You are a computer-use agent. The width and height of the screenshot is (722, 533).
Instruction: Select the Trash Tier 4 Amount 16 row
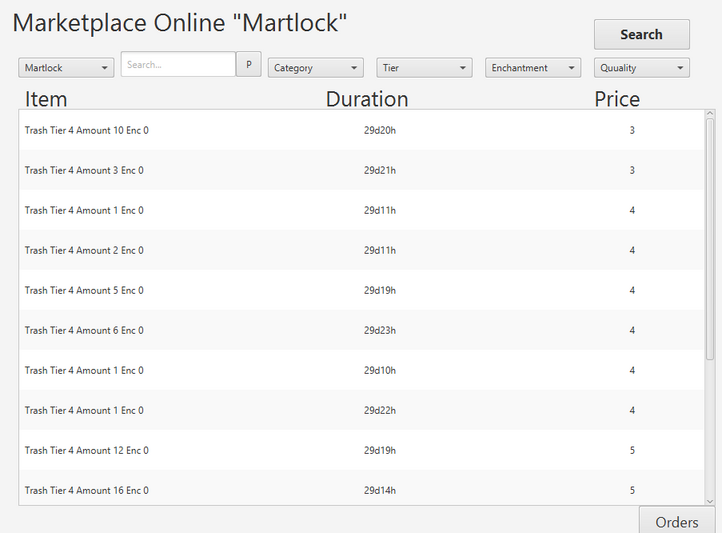(x=361, y=488)
